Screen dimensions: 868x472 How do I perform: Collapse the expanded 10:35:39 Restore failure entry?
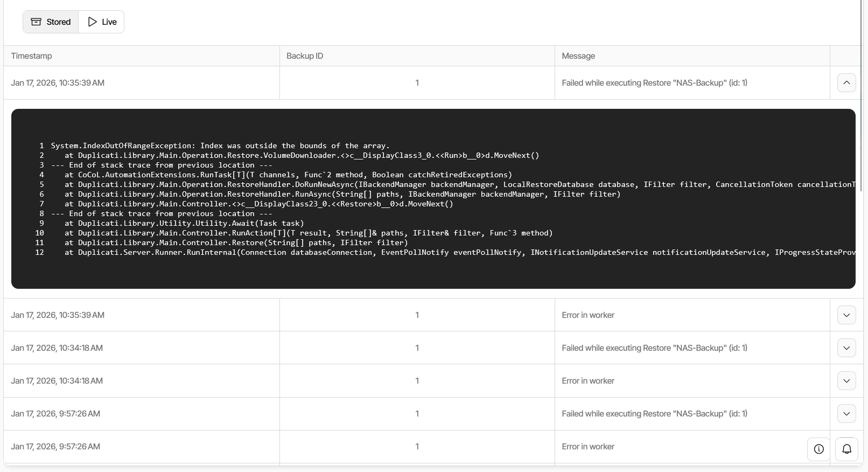[x=846, y=83]
